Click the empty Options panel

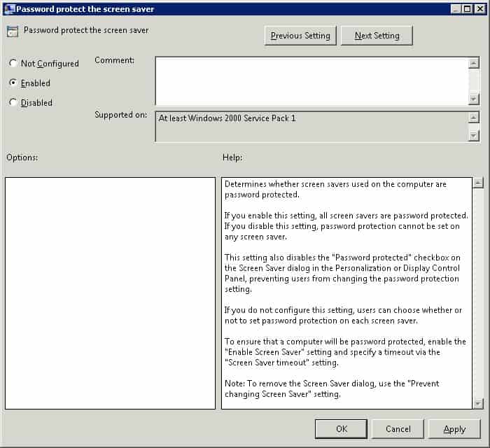click(110, 293)
